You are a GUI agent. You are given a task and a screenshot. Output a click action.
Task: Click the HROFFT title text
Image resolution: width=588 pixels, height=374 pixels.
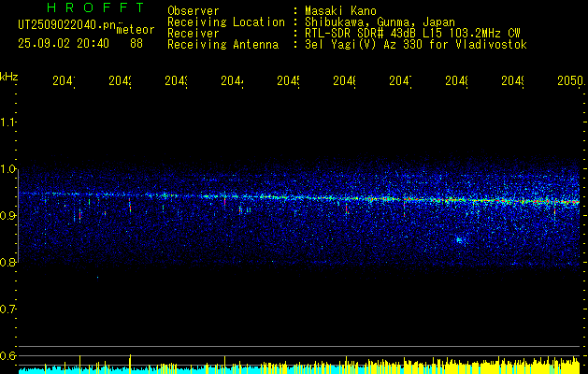96,7
